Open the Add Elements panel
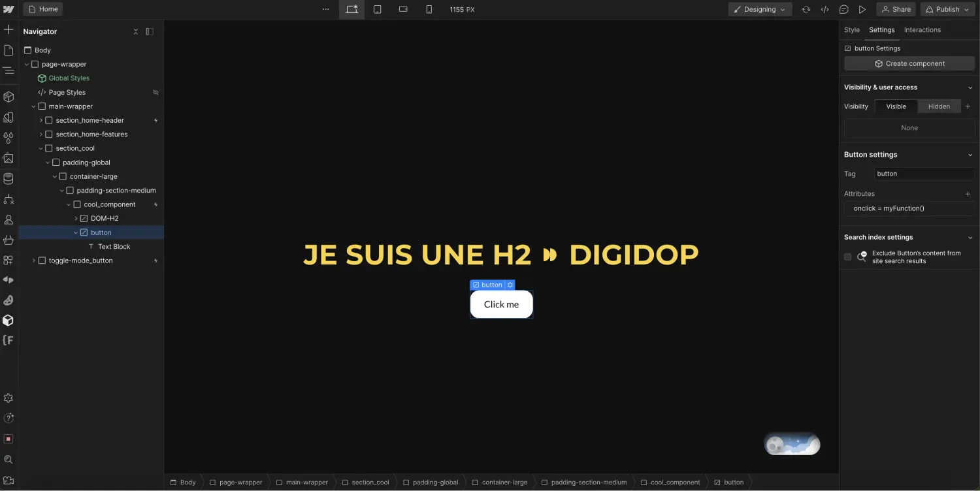The width and height of the screenshot is (980, 491). (9, 29)
